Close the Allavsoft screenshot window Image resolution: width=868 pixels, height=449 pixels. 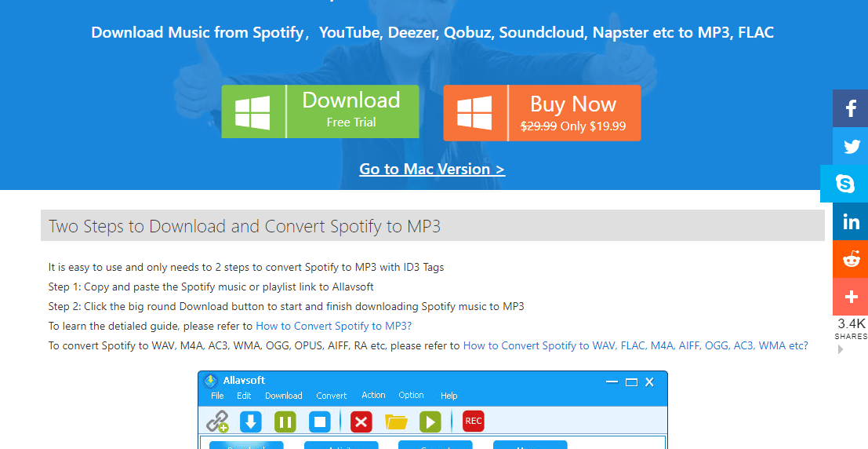[650, 382]
